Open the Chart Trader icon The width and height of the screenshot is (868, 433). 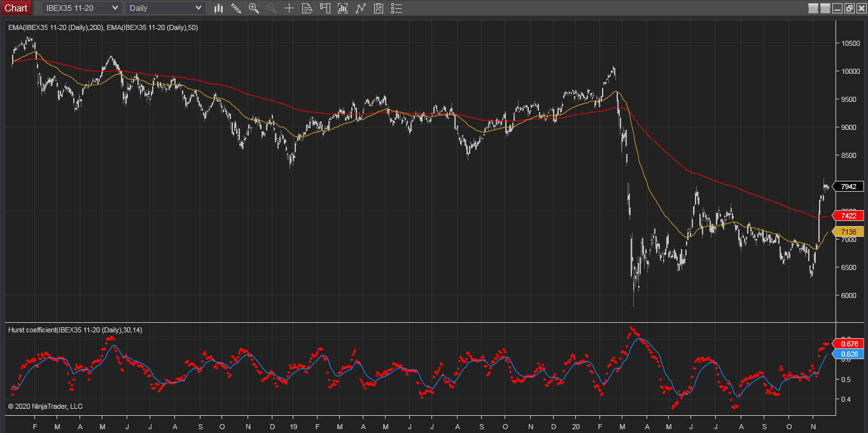325,8
